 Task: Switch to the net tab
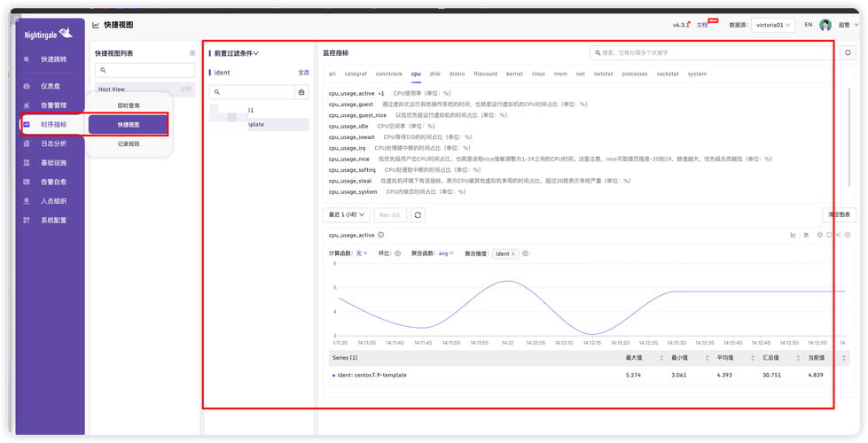point(580,74)
